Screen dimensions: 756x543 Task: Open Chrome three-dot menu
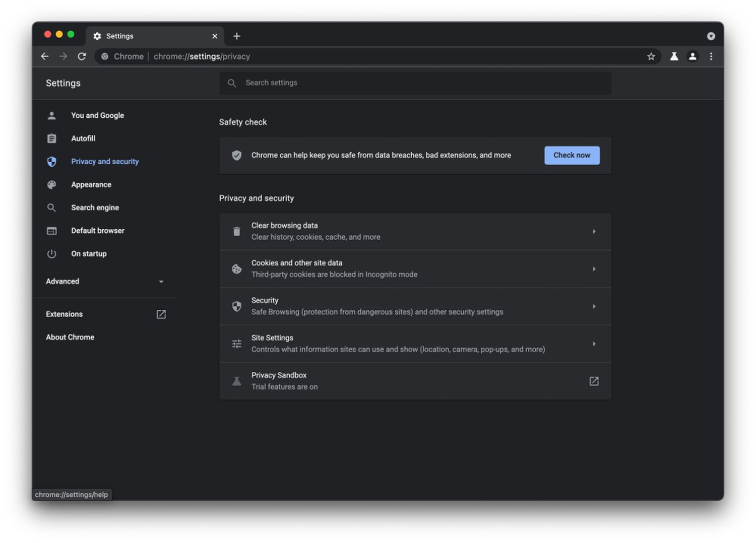pos(711,56)
